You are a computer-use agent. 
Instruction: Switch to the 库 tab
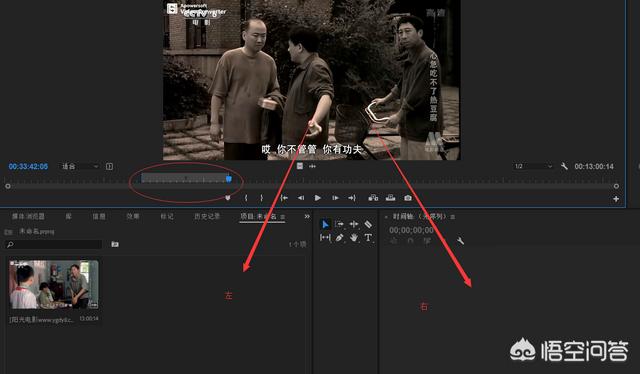point(69,216)
